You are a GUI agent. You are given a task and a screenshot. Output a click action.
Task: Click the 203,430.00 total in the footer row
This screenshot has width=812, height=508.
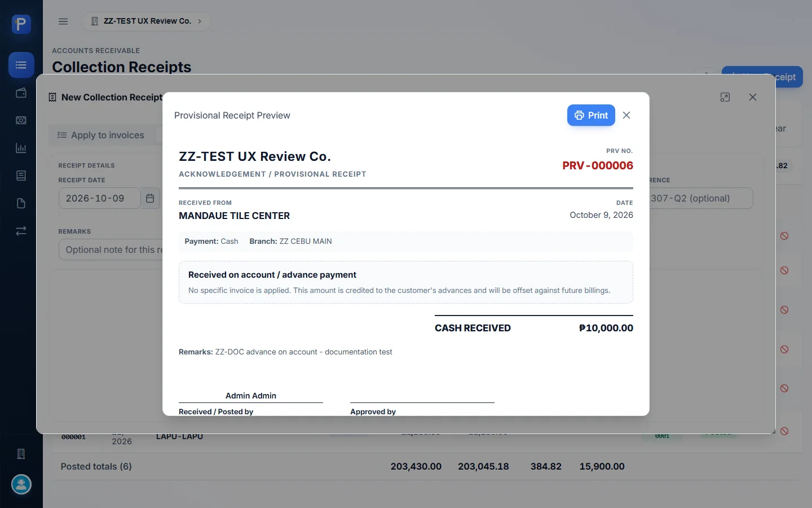click(416, 466)
